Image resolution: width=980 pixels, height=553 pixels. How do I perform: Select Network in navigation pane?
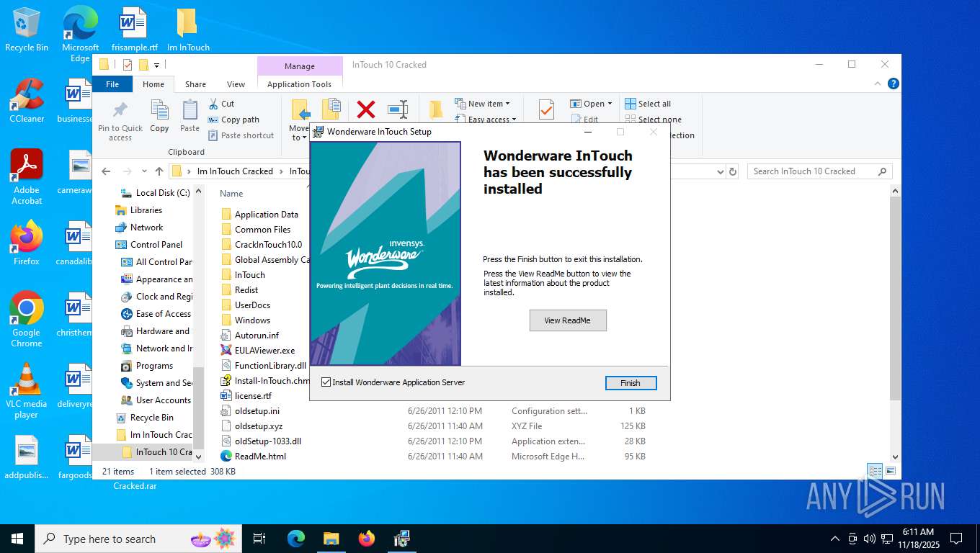coord(139,228)
